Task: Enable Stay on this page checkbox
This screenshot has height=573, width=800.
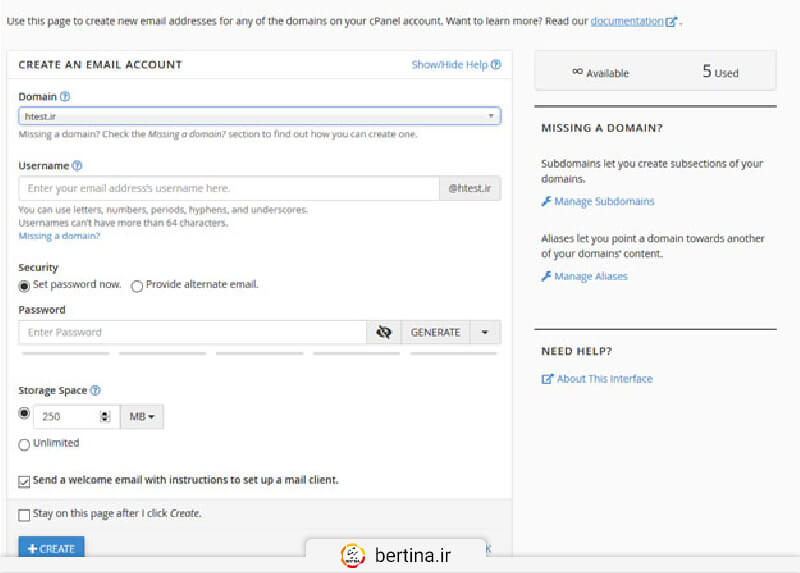Action: pos(25,514)
